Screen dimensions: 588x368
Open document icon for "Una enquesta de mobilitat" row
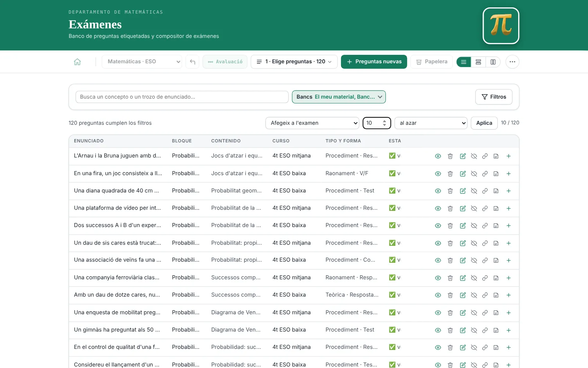click(x=496, y=313)
